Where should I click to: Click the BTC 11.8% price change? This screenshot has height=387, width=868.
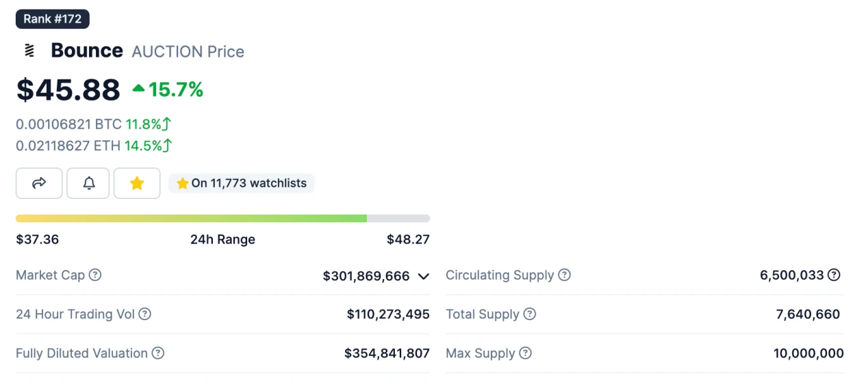pyautogui.click(x=149, y=124)
